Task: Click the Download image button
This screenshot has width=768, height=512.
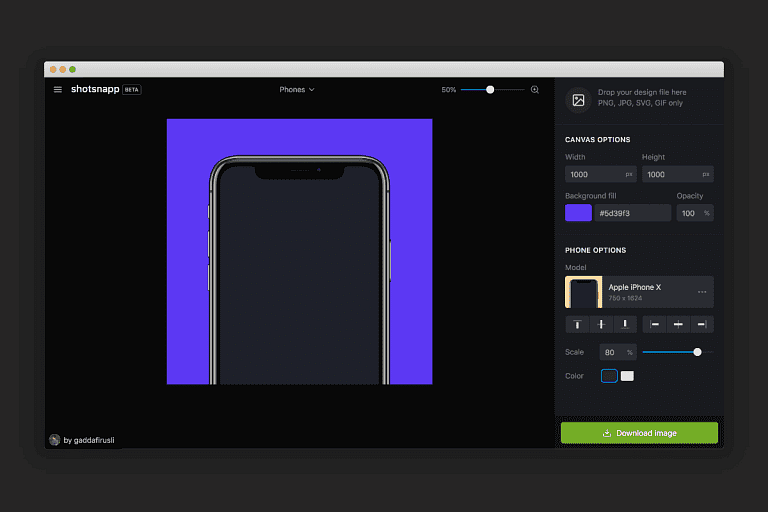Action: [x=639, y=433]
